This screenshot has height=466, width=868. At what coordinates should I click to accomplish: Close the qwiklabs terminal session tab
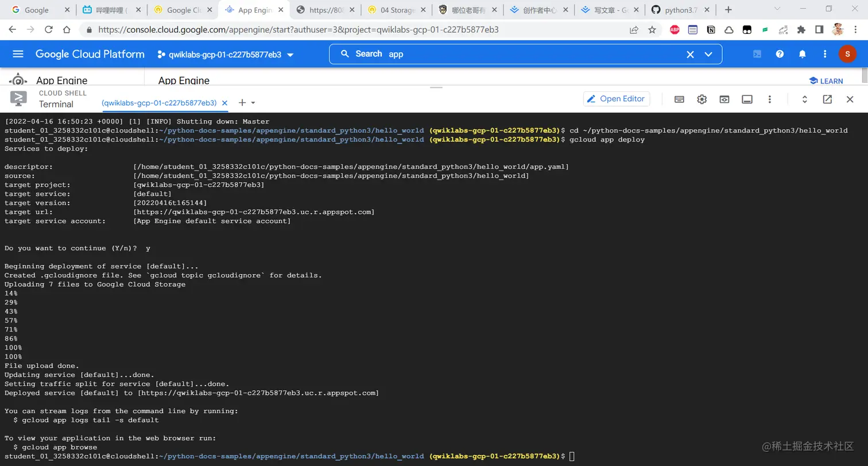[x=225, y=103]
